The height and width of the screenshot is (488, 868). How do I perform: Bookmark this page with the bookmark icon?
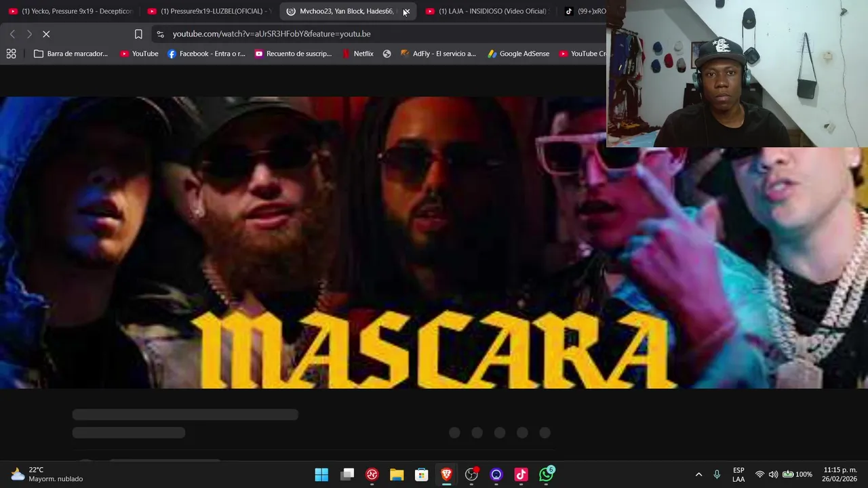[138, 34]
